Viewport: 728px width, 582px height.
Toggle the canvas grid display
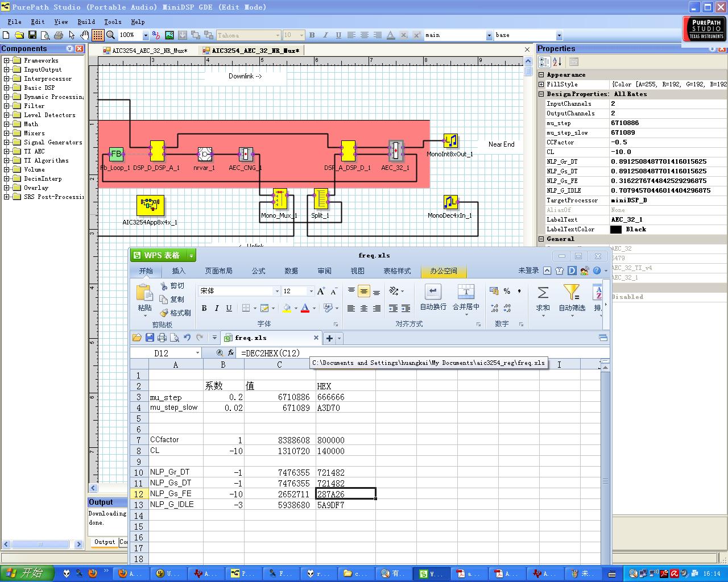pos(98,35)
